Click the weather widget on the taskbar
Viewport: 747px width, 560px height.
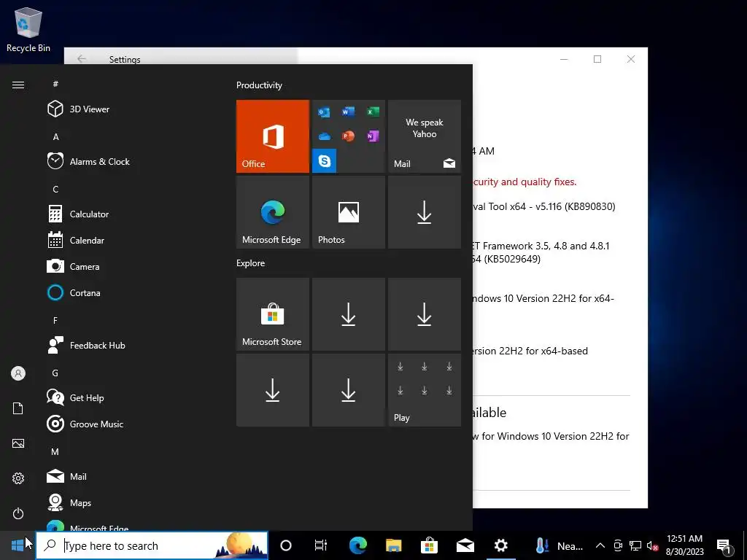(560, 545)
